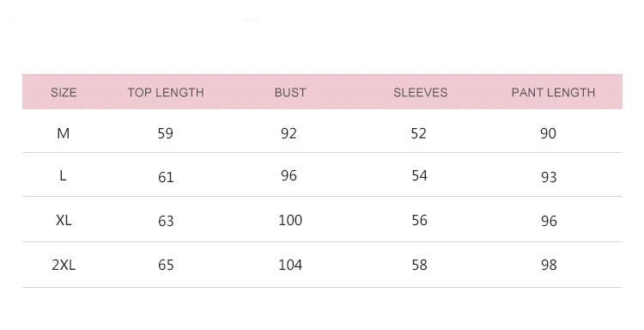644x330 pixels.
Task: Select the TOP LENGTH column header
Action: [166, 93]
